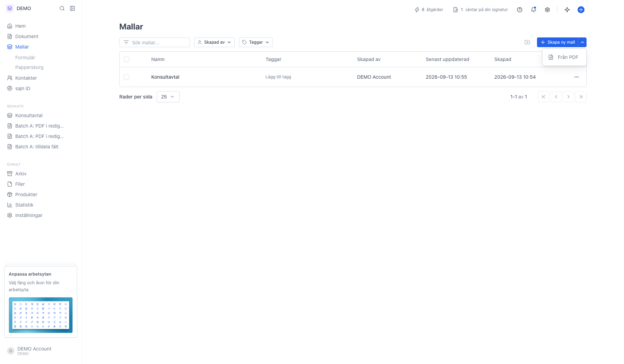Viewport: 624px width, 364px height.
Task: Open the settings gear in top bar
Action: 547,10
